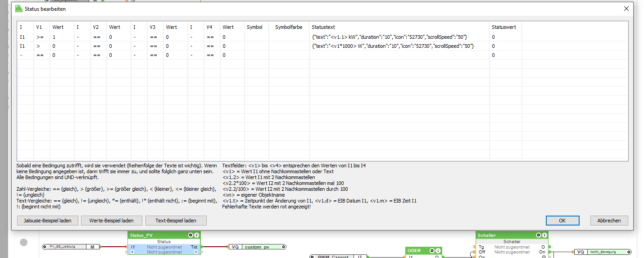Add output with right plus on Status_PV
The image size is (644, 258).
coord(195,252)
